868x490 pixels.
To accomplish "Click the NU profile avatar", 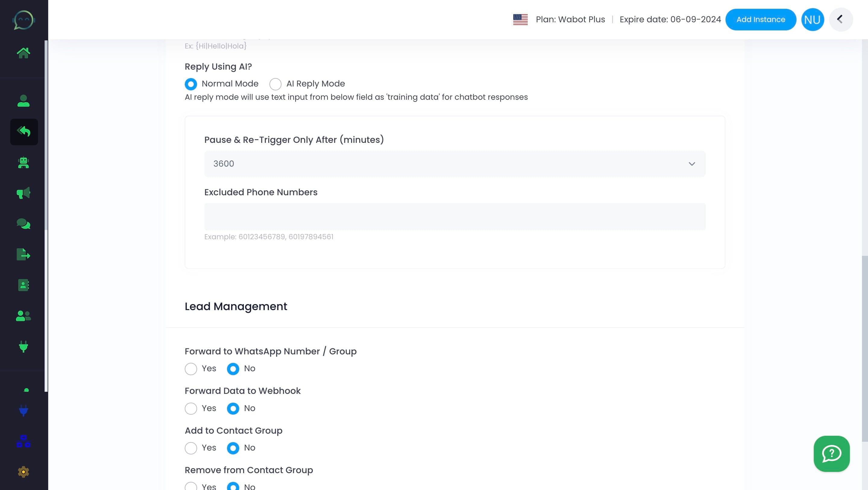I will (x=813, y=19).
